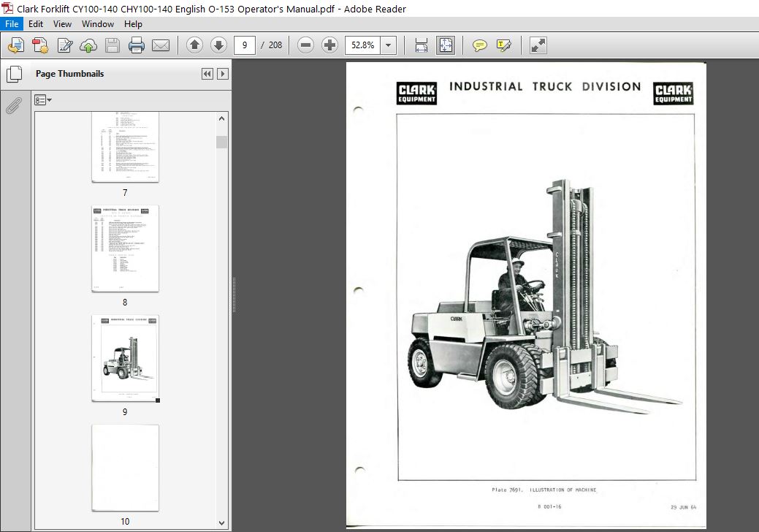Click the "Plate 7691. ILLUSTRATION OF MACHINE" caption
759x532 pixels.
544,490
